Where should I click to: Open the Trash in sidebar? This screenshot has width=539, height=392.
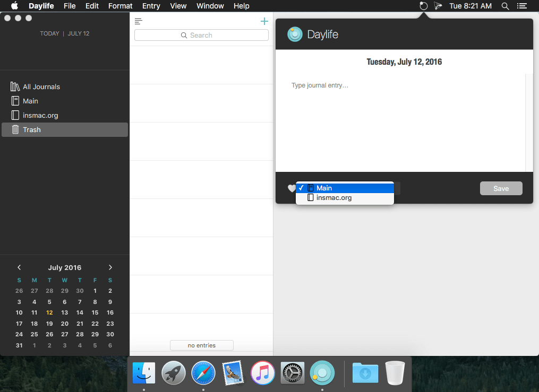tap(65, 130)
